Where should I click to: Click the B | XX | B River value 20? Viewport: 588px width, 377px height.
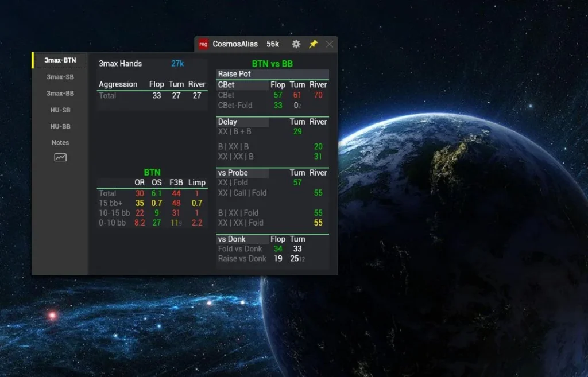point(318,146)
